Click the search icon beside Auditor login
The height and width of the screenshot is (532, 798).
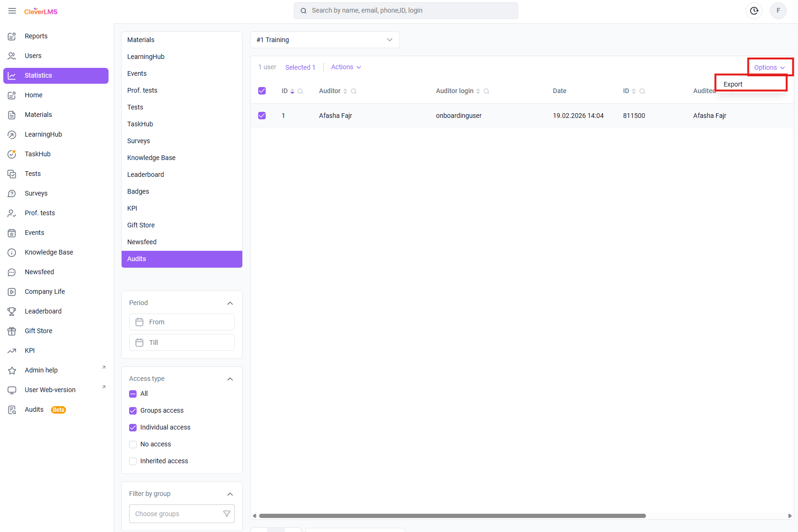[486, 91]
